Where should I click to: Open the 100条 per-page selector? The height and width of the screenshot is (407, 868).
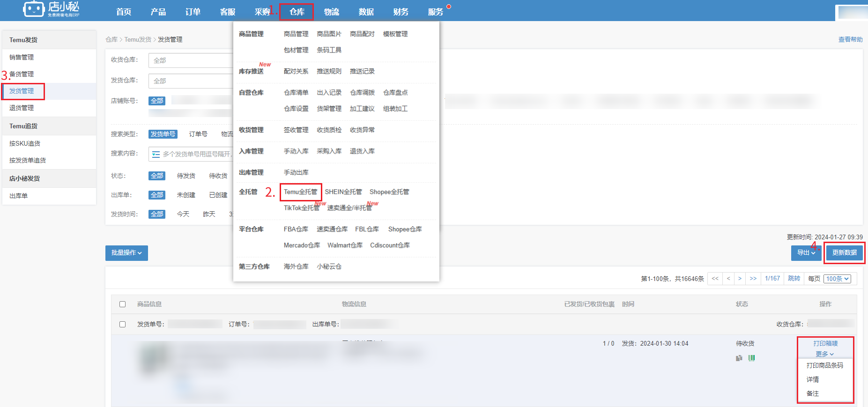[x=838, y=279]
